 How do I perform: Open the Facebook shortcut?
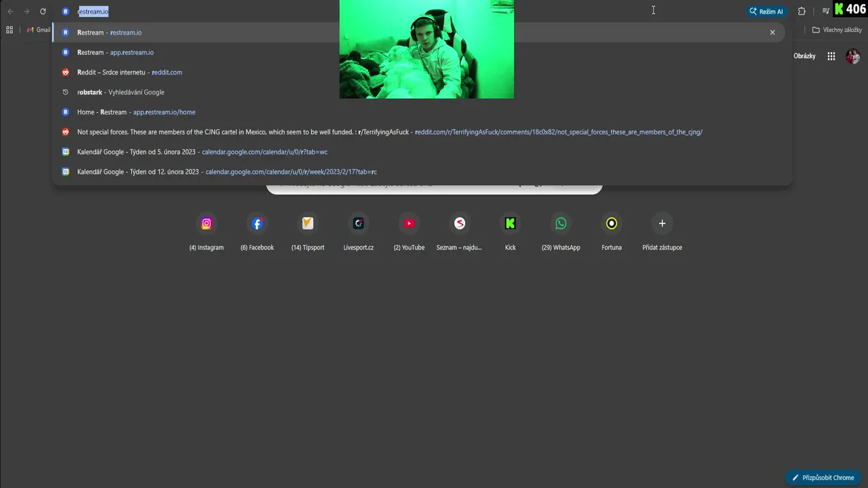tap(257, 232)
